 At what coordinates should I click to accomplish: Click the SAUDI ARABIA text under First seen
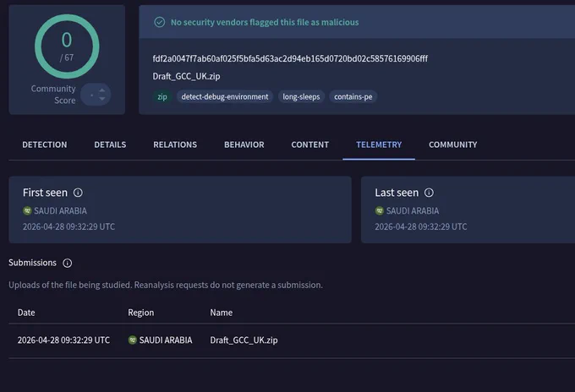click(x=61, y=211)
